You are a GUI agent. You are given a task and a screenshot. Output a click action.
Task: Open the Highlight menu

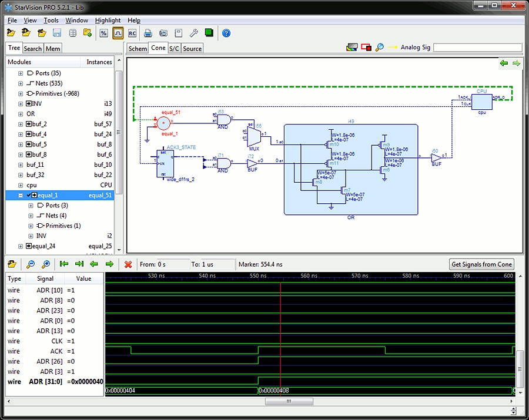coord(108,20)
